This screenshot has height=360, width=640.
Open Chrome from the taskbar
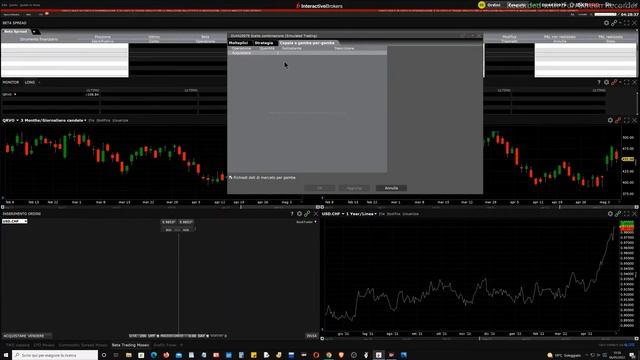tap(329, 355)
